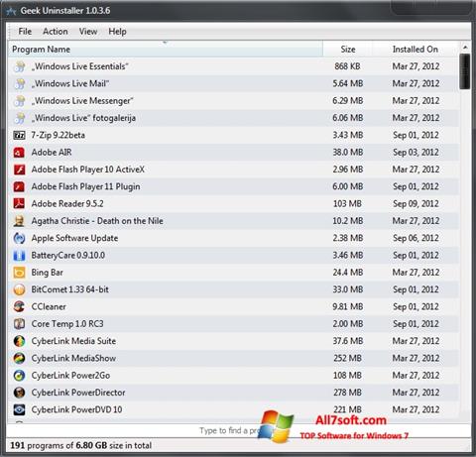Select the 'CyberLink Media Suite' name
The image size is (476, 457).
coord(73,341)
